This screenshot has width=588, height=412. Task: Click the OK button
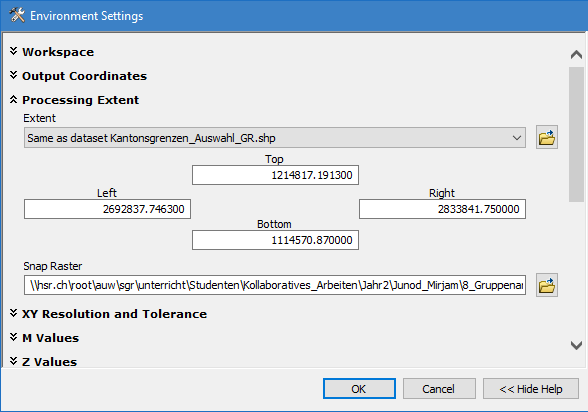[359, 389]
